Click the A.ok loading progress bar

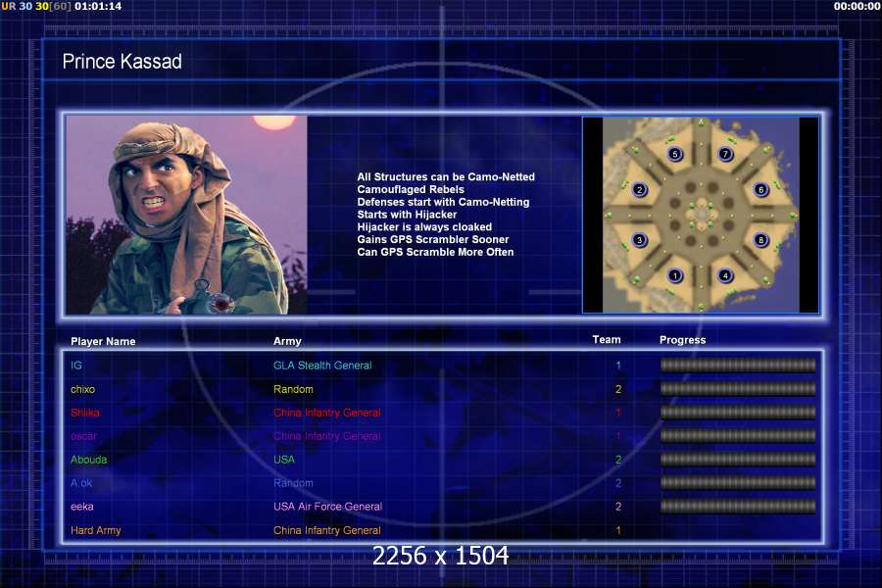pyautogui.click(x=738, y=483)
